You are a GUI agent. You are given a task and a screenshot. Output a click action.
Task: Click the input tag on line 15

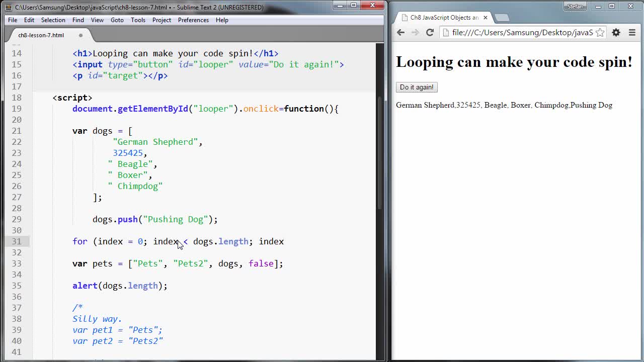tap(208, 64)
